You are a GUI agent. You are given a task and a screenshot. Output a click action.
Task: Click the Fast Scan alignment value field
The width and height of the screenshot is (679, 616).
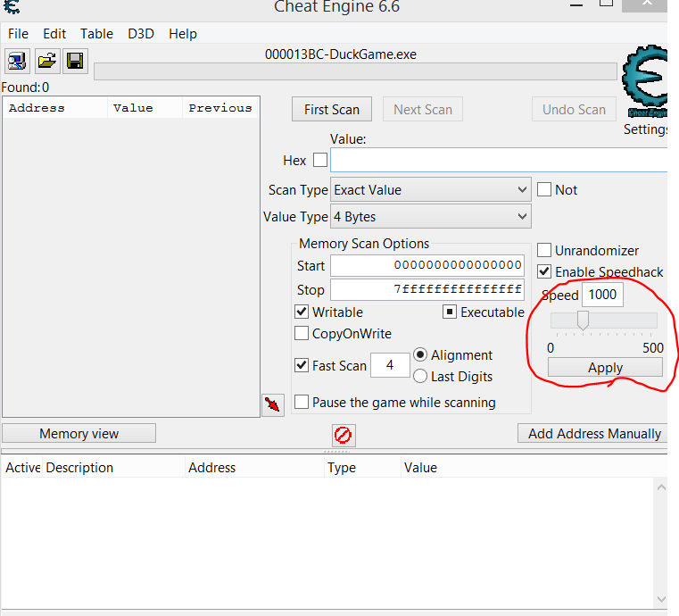(390, 365)
